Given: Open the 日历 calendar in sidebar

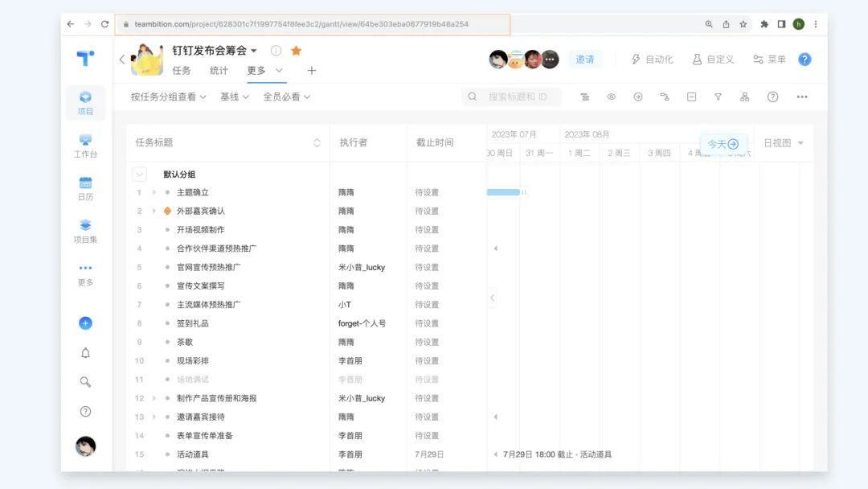Looking at the screenshot, I should [x=85, y=188].
